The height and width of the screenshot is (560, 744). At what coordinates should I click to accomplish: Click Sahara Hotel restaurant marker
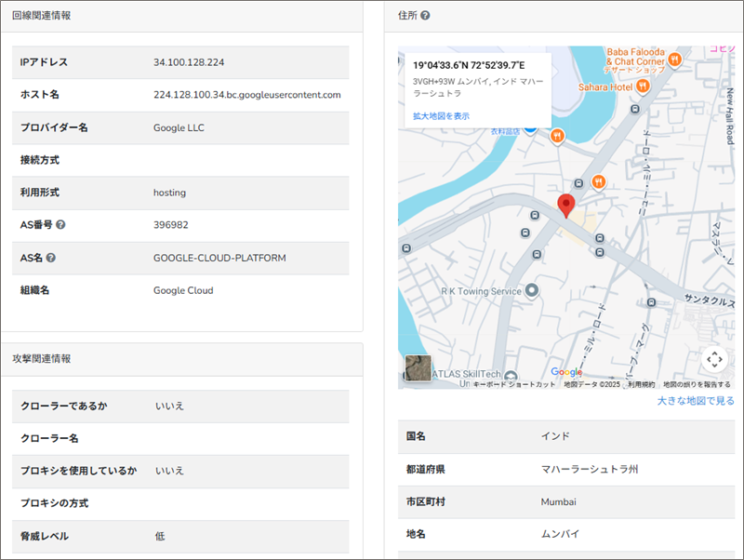click(643, 86)
